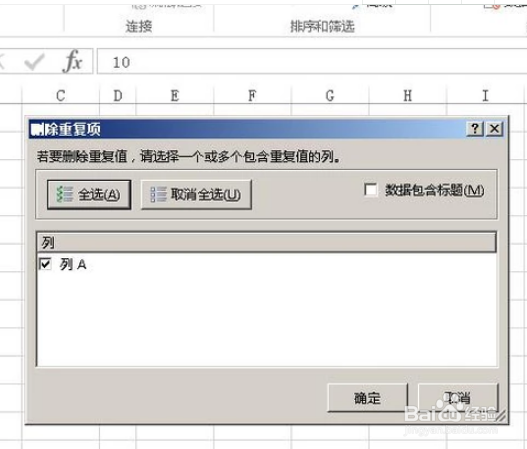Select the 列 A list row text
The image size is (527, 449).
(73, 264)
